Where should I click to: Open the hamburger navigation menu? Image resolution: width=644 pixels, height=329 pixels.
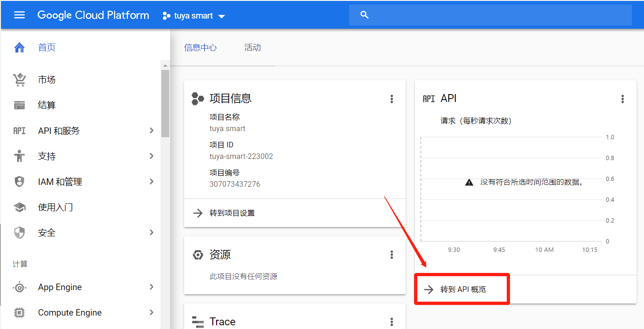19,15
